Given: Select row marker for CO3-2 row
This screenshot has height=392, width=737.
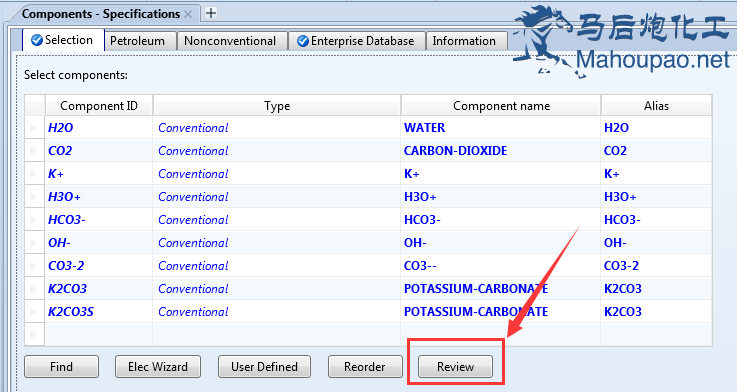Looking at the screenshot, I should coord(35,266).
